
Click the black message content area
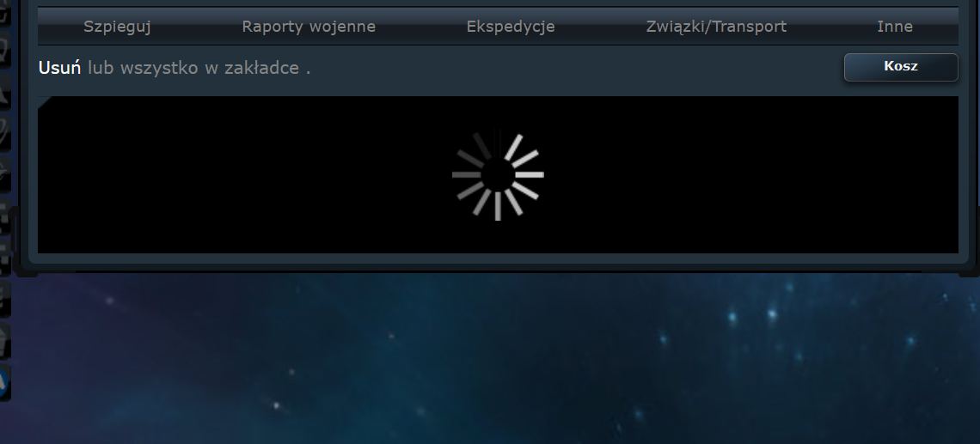[x=498, y=175]
